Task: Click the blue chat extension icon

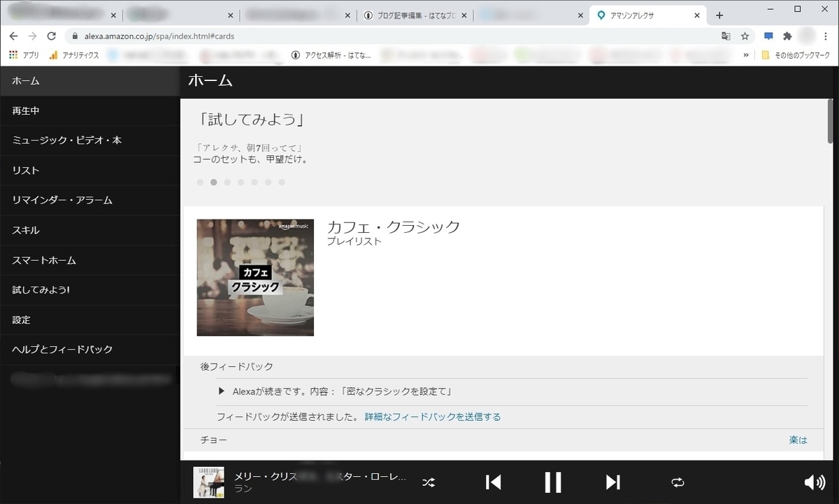Action: click(768, 36)
